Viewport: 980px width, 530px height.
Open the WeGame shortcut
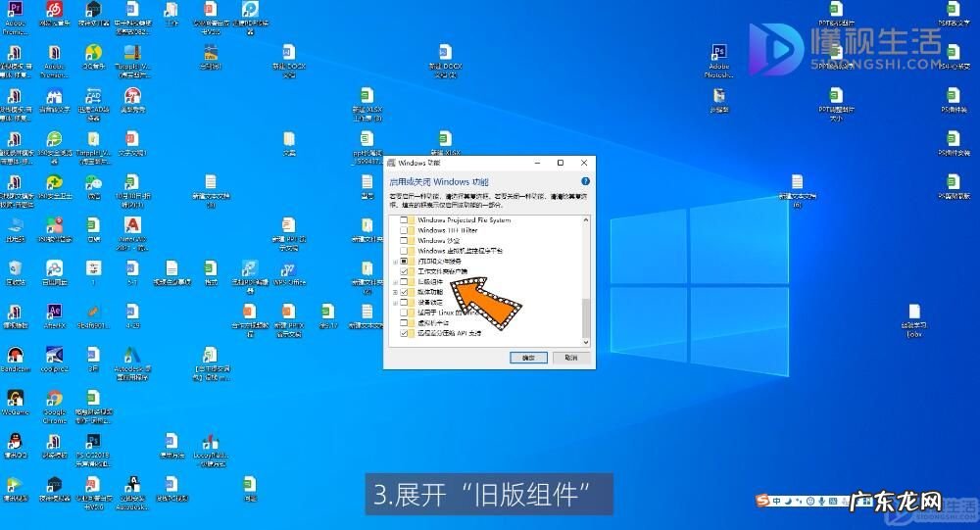(15, 399)
